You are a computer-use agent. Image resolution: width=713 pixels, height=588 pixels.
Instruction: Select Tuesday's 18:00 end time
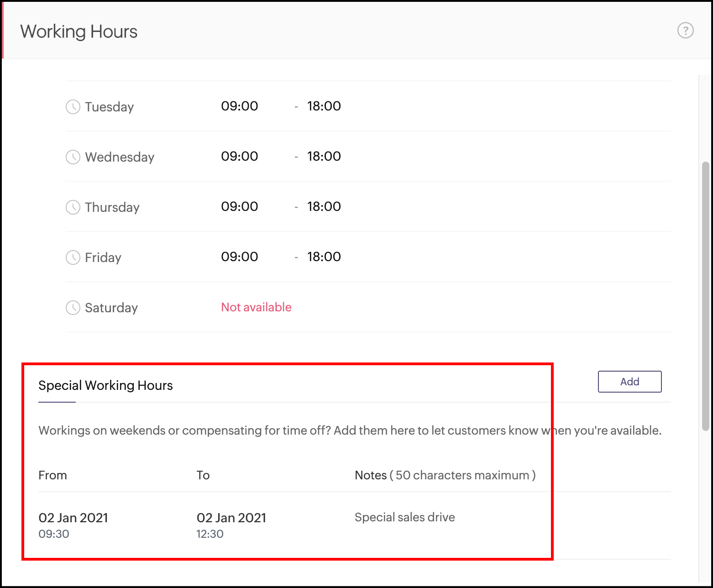[324, 106]
